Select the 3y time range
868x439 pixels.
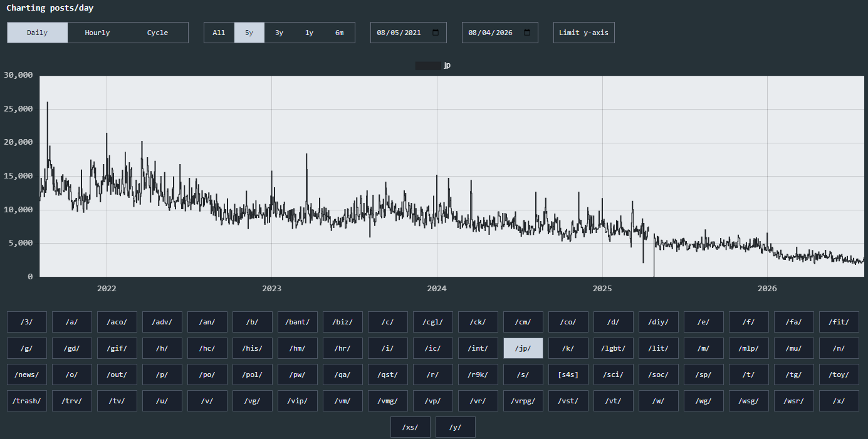(280, 33)
